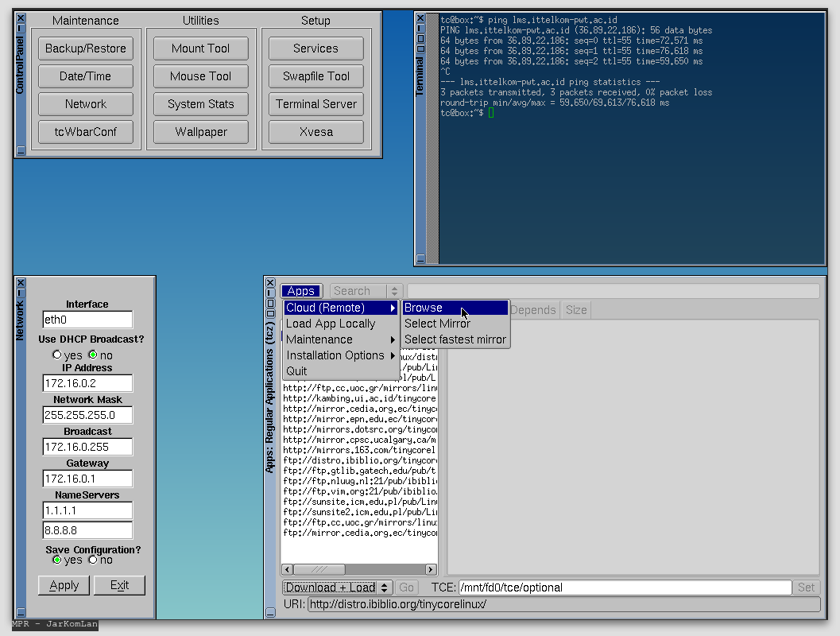The image size is (840, 636).
Task: Open the Backup/Restore tool
Action: click(x=86, y=48)
